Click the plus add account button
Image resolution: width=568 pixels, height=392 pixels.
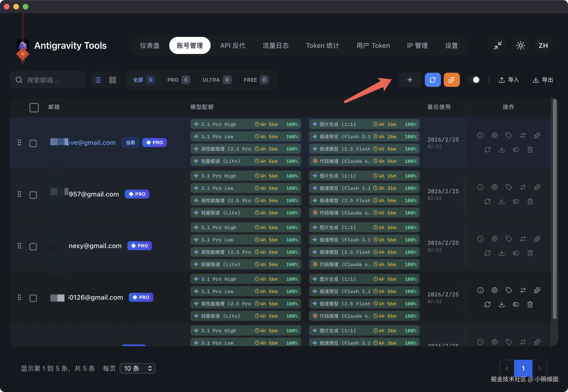(410, 80)
